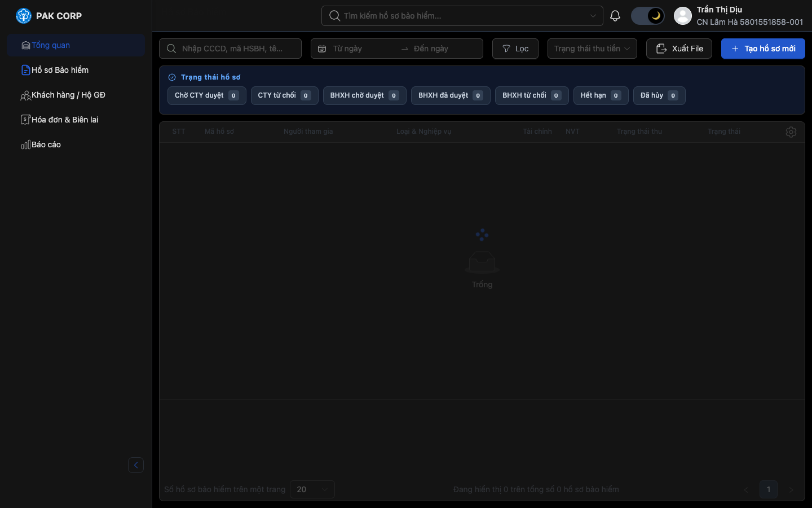Click the PAK CORP logo icon
This screenshot has height=508, width=812.
click(x=24, y=16)
